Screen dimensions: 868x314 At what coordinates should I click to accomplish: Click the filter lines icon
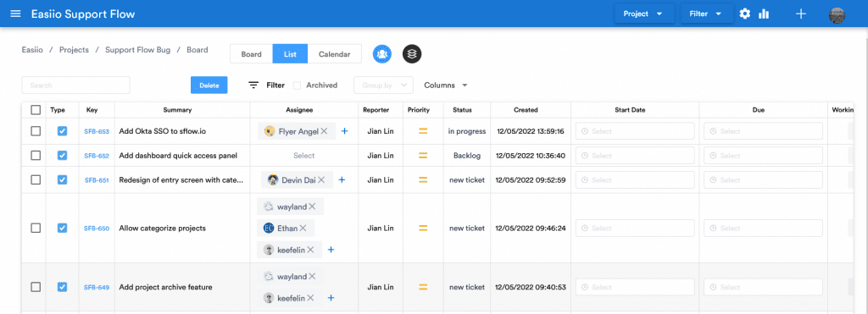(253, 85)
